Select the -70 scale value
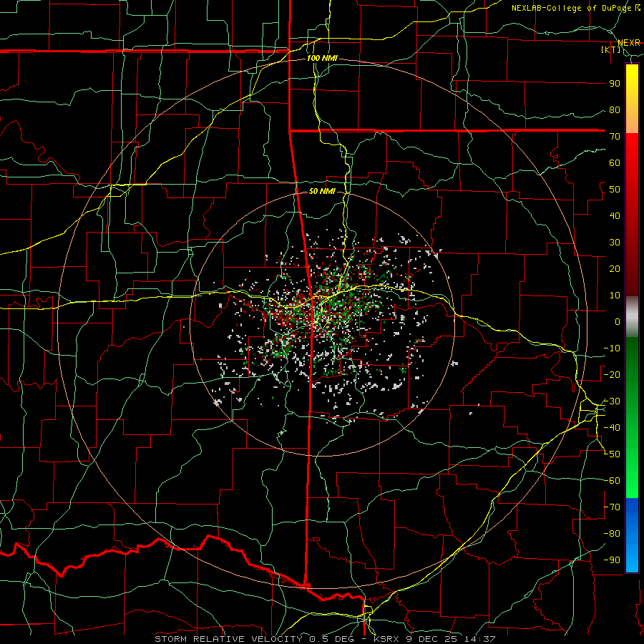Viewport: 644px width, 644px height. pyautogui.click(x=612, y=507)
